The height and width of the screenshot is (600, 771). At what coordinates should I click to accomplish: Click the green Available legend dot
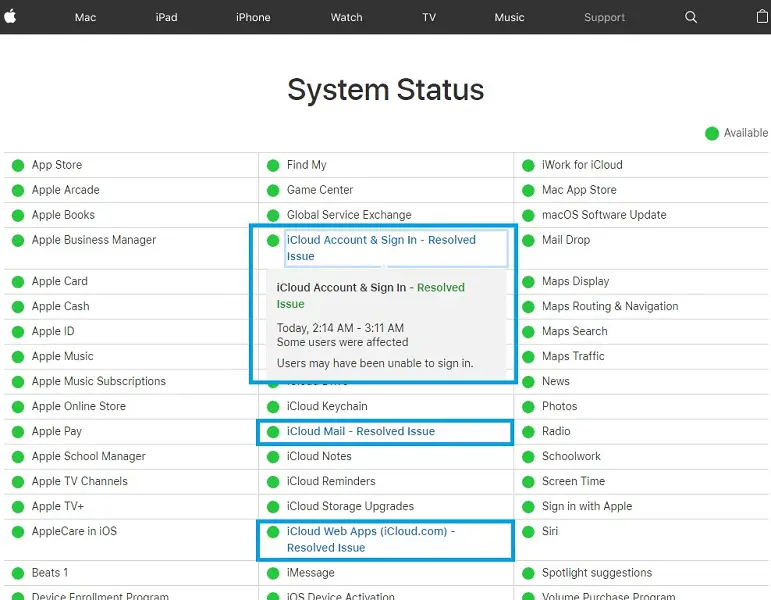click(712, 133)
